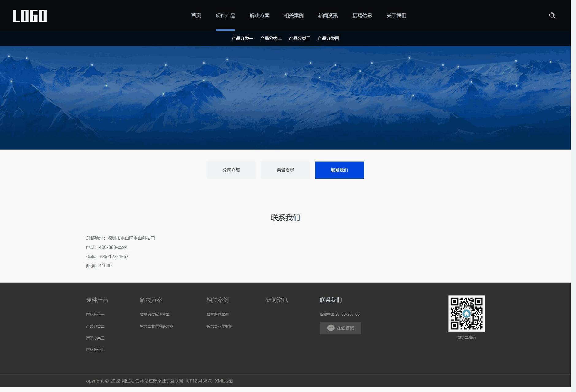Open the 相关案例 nav menu
The width and height of the screenshot is (576, 392).
(x=294, y=15)
